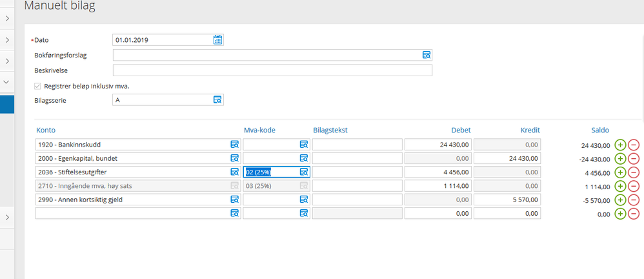The width and height of the screenshot is (644, 279).
Task: Expand the bottom sidebar chevron item
Action: [x=7, y=218]
